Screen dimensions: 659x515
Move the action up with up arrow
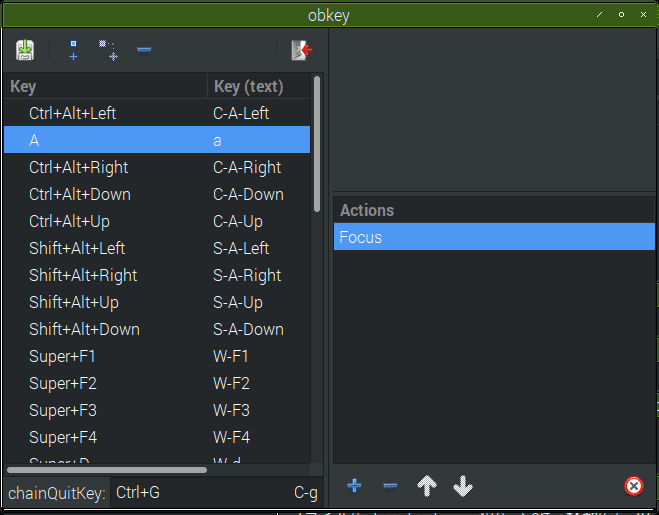427,486
